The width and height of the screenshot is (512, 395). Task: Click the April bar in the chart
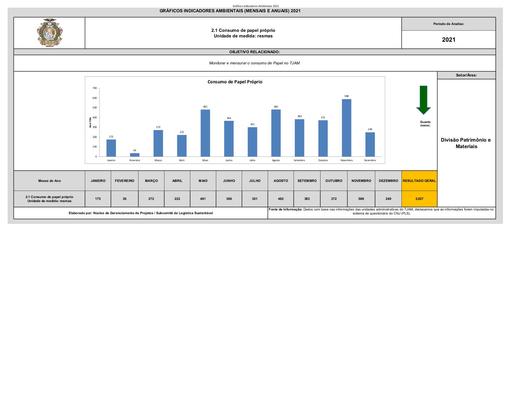[182, 146]
